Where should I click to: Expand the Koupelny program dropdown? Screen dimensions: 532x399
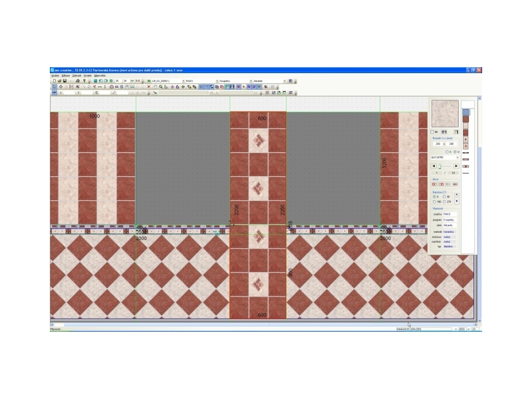pyautogui.click(x=249, y=81)
